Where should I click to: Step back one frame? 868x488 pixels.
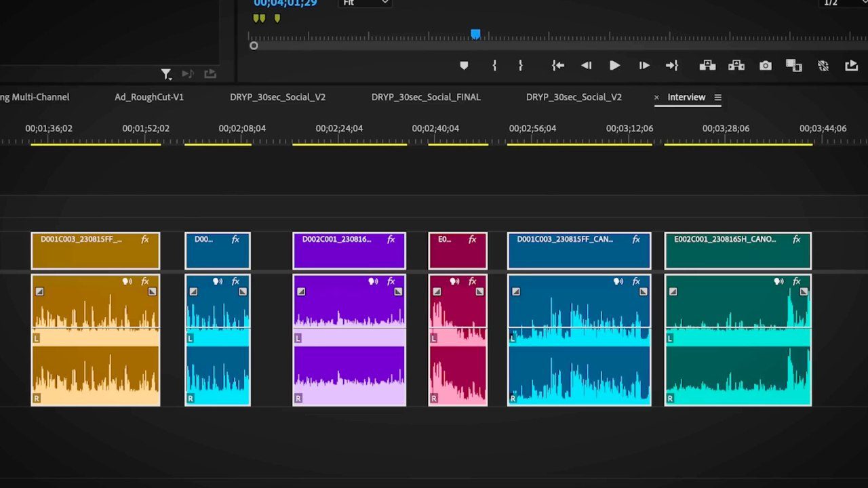tap(587, 66)
